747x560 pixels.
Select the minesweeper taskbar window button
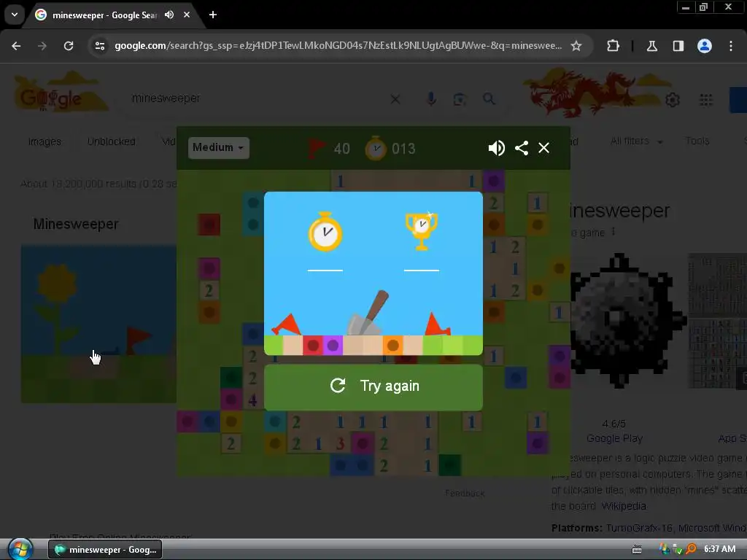tap(105, 550)
